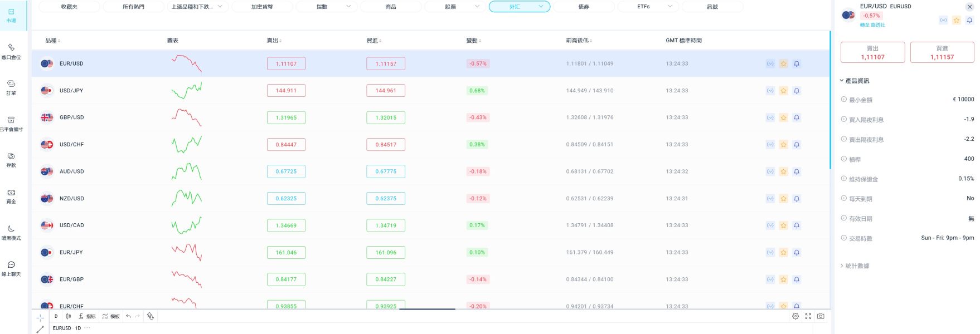Click the chart candlestick style icon
This screenshot has height=334, width=980.
69,316
